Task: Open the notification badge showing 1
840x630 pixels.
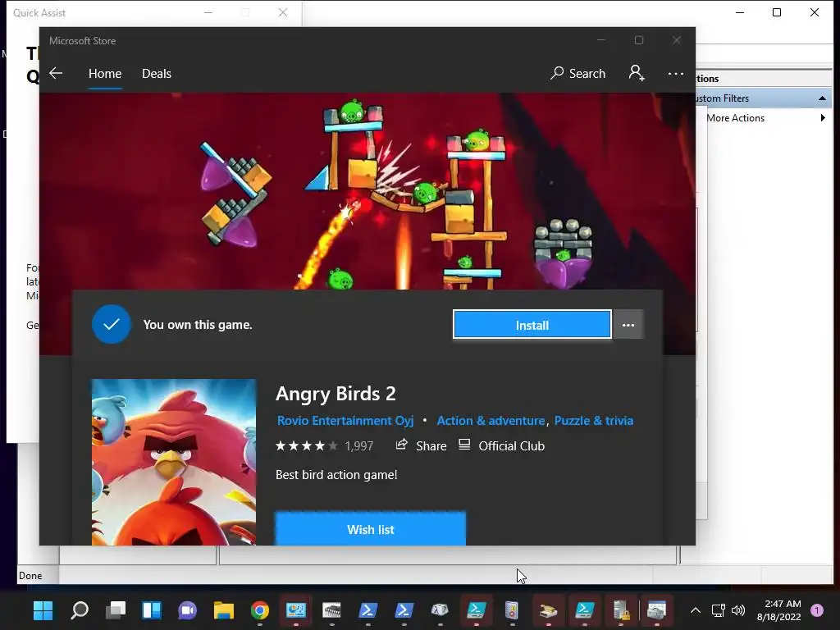Action: click(x=817, y=610)
